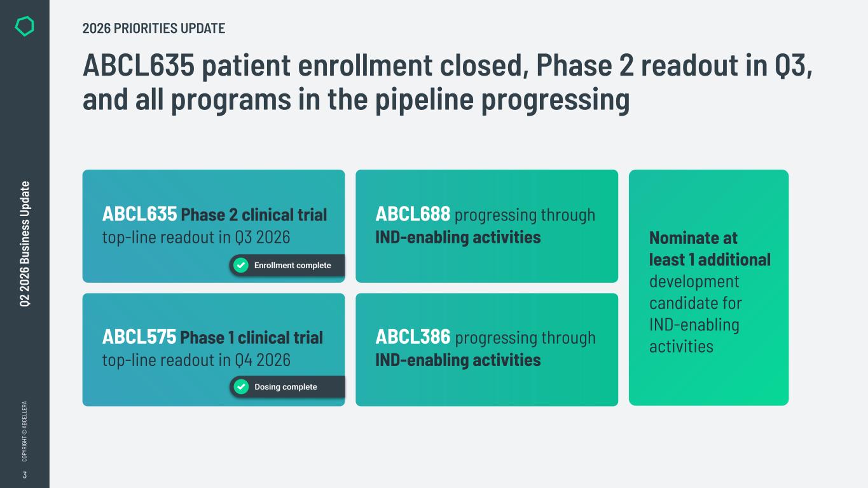Click the Enrollment complete checkmark icon
Screen dimensions: 868x488
(241, 265)
